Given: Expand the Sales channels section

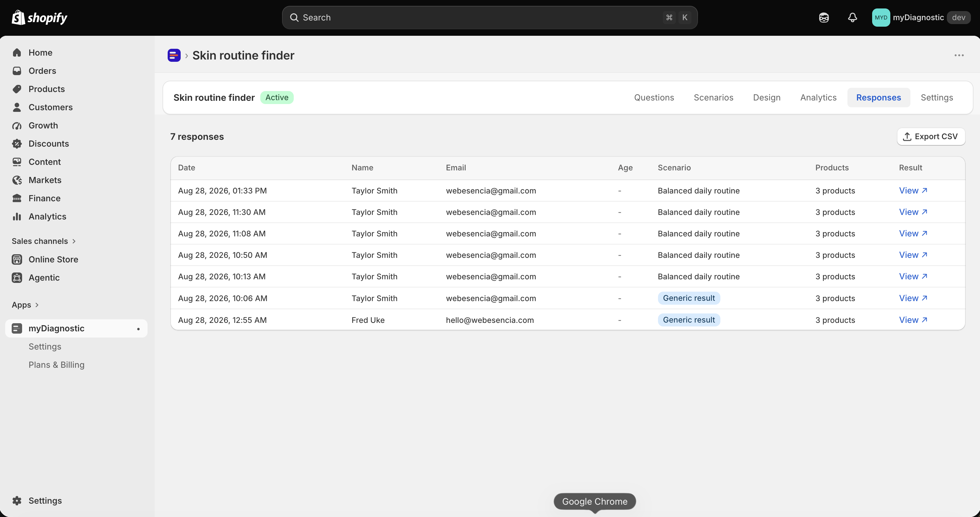Looking at the screenshot, I should coord(44,241).
